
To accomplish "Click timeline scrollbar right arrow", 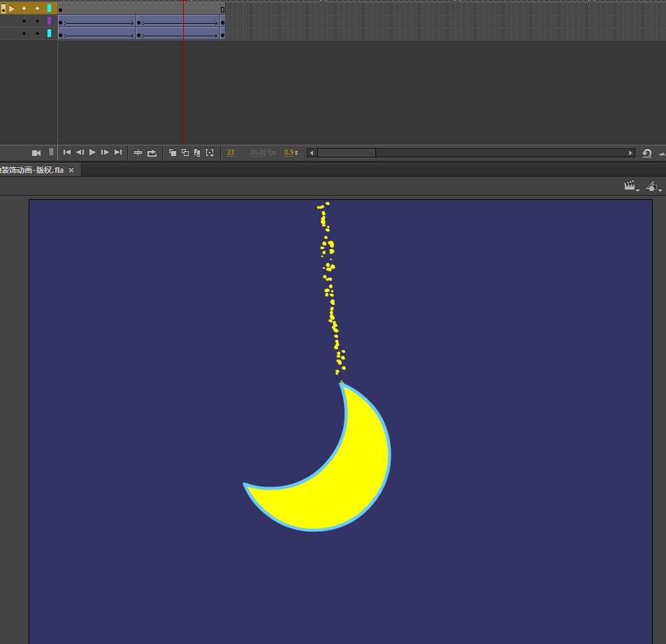I will pos(630,152).
